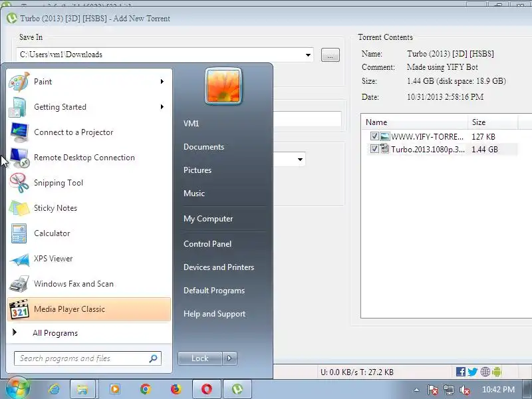This screenshot has width=532, height=399.
Task: Open the Getting Started icon
Action: pos(19,107)
